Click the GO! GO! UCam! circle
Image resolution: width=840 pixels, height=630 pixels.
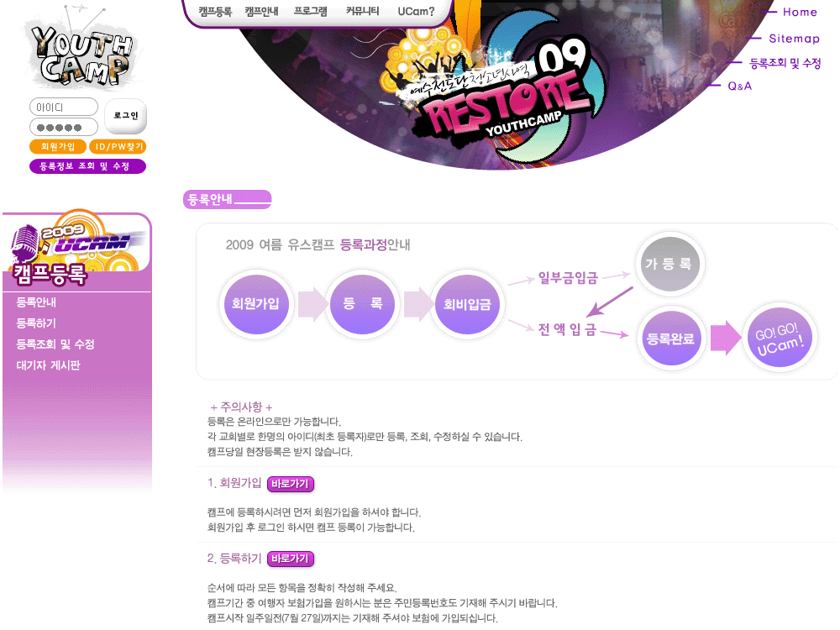[x=780, y=338]
